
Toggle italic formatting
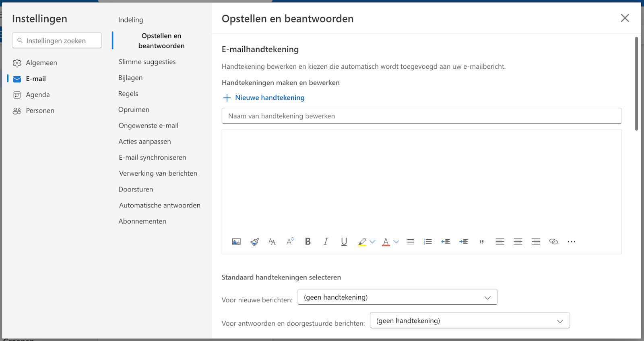tap(326, 241)
